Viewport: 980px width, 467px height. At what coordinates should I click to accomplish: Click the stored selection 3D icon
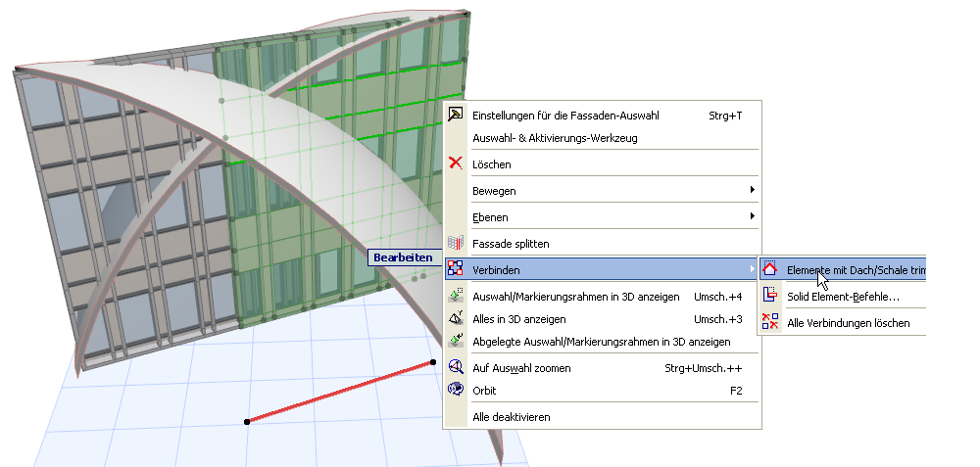456,341
